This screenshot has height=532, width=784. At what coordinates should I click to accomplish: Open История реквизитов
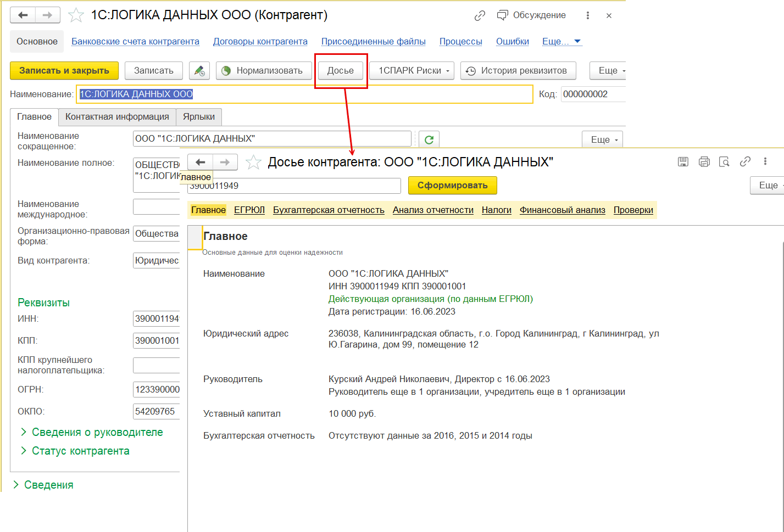[518, 71]
